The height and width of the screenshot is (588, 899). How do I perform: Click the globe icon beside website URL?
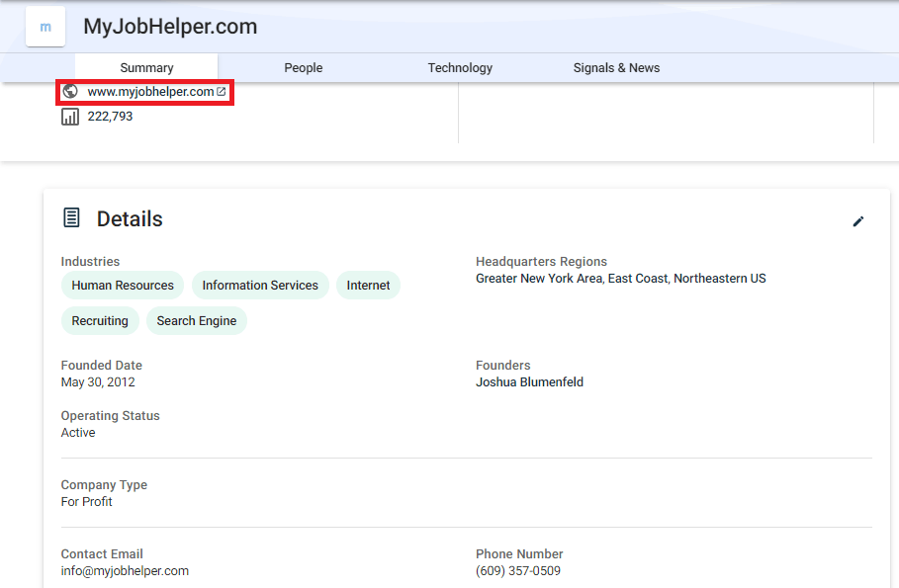[70, 91]
